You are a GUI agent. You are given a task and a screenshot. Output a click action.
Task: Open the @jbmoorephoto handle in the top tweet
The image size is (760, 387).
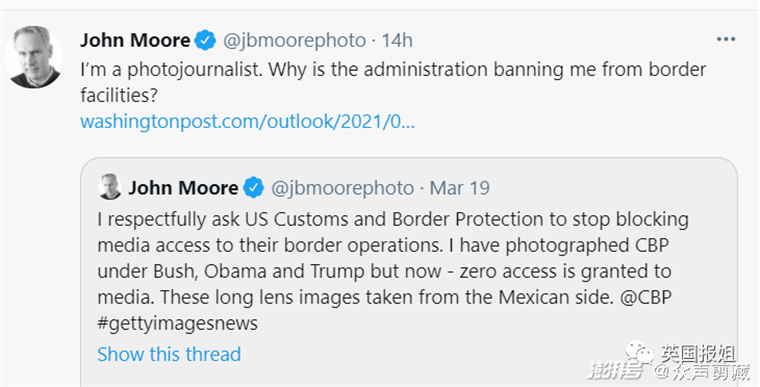click(x=294, y=40)
